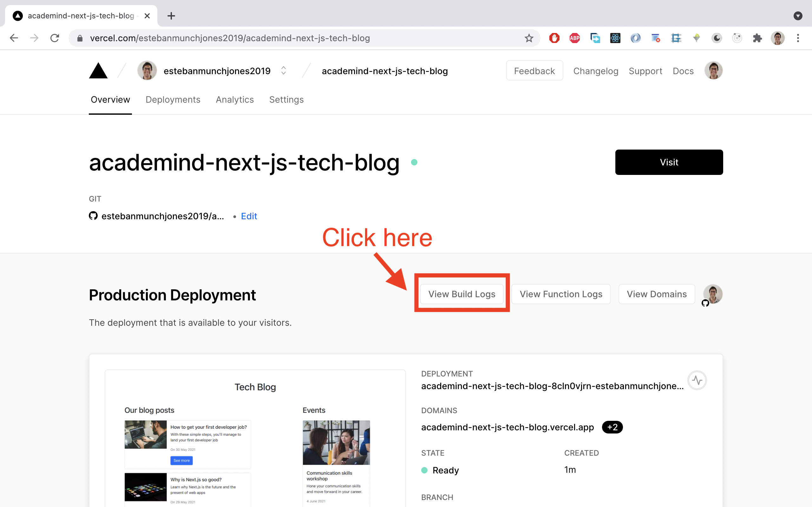This screenshot has width=812, height=507.
Task: Open the browser extensions puzzle icon
Action: click(x=757, y=38)
